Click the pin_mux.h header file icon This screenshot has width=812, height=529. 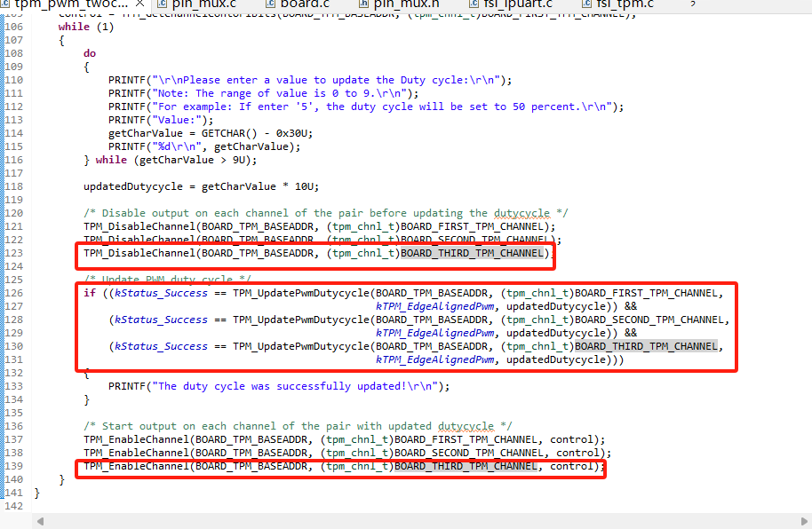click(x=365, y=4)
